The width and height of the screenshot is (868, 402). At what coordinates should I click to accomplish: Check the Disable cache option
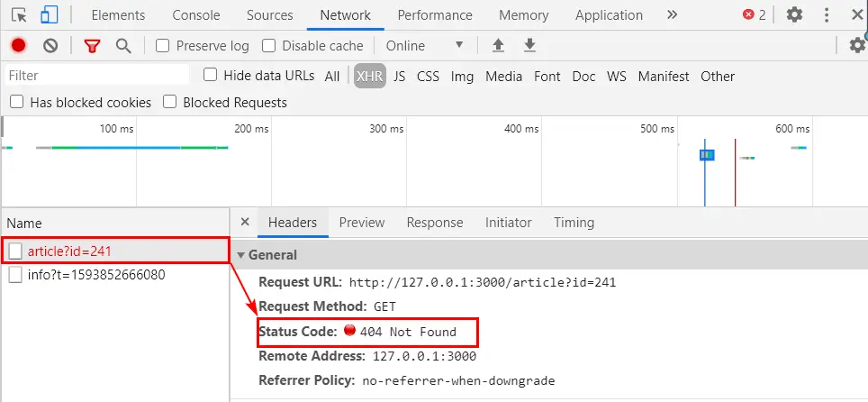click(x=268, y=46)
